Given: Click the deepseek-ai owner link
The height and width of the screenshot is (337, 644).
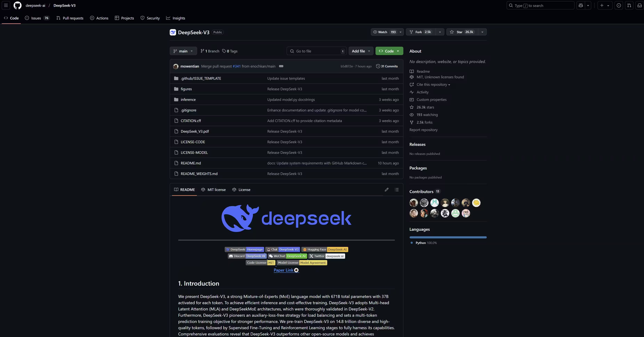Looking at the screenshot, I should (x=35, y=6).
